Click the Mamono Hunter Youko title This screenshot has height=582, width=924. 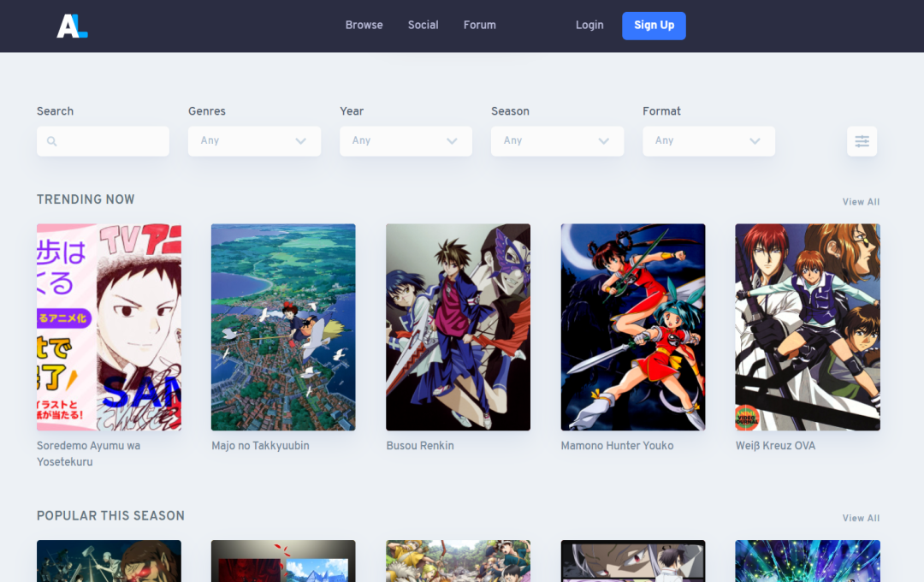tap(617, 446)
